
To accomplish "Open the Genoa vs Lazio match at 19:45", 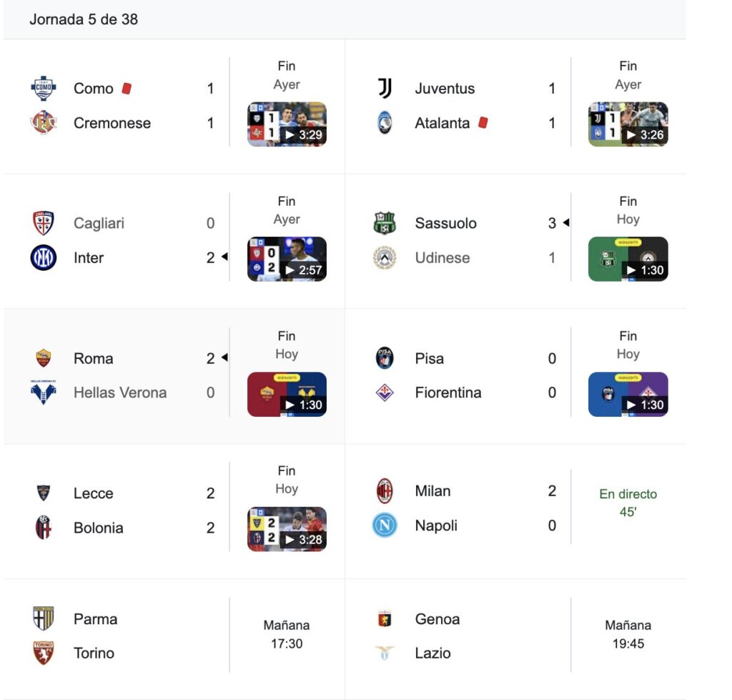I will click(x=628, y=634).
